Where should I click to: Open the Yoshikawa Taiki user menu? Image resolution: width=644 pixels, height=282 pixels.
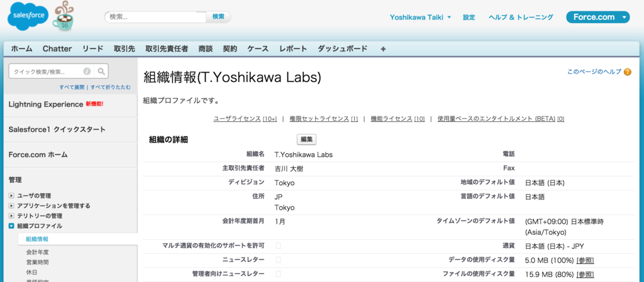pos(420,17)
